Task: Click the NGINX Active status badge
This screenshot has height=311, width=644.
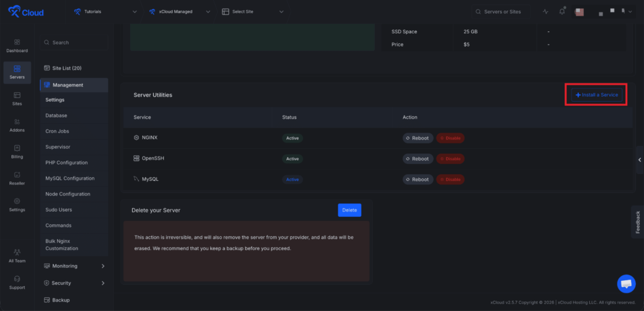Action: point(292,138)
